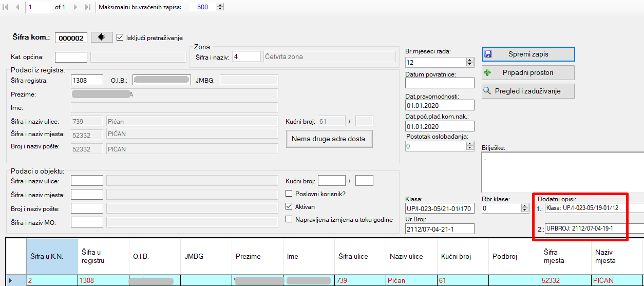Go to the next record in navigator

[76, 7]
